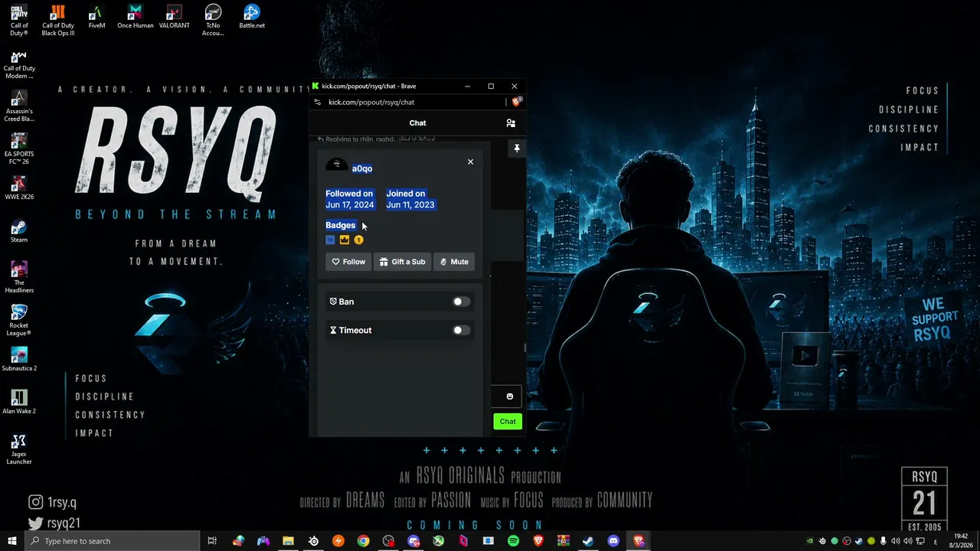The height and width of the screenshot is (551, 980).
Task: Click NVIDIA icon in system tray
Action: (x=810, y=541)
